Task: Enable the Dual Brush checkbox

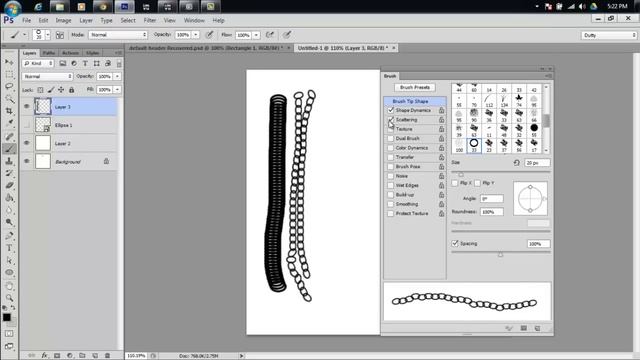Action: click(x=391, y=138)
